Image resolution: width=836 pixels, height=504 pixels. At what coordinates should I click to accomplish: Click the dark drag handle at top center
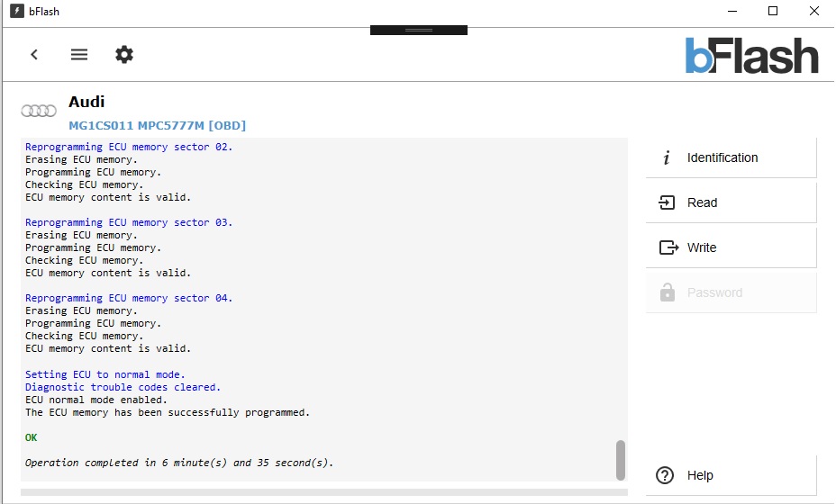(x=419, y=31)
